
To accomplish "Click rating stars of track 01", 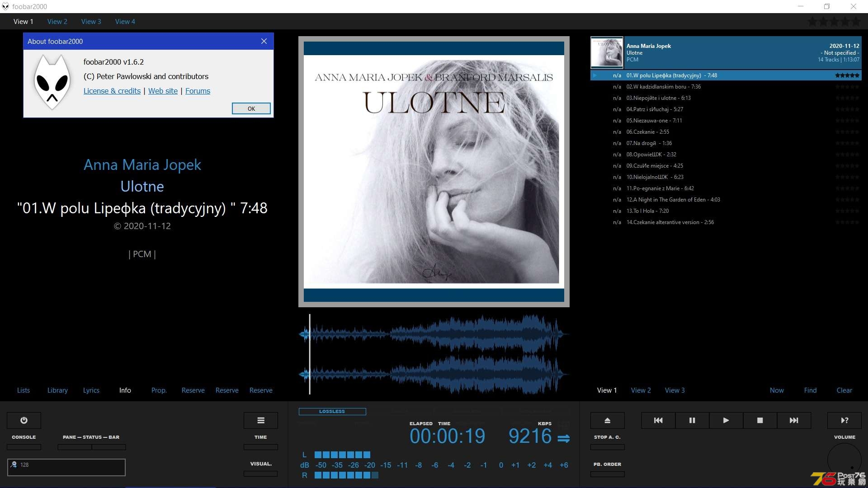I will point(847,75).
